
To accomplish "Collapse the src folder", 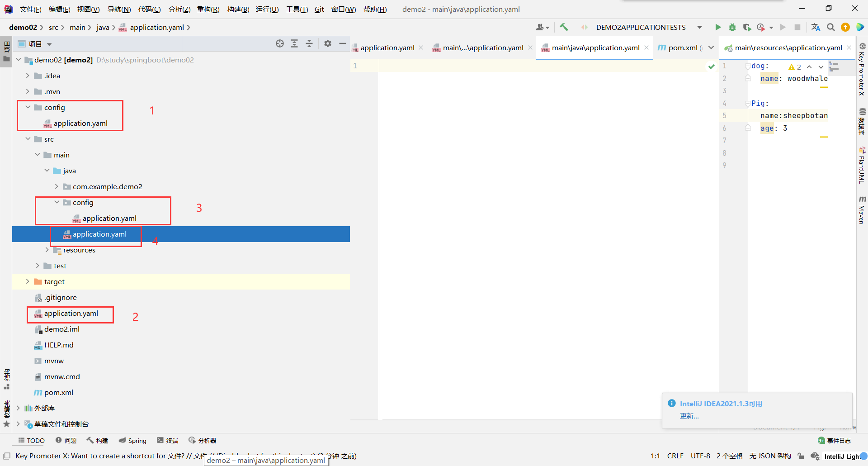I will [x=28, y=139].
